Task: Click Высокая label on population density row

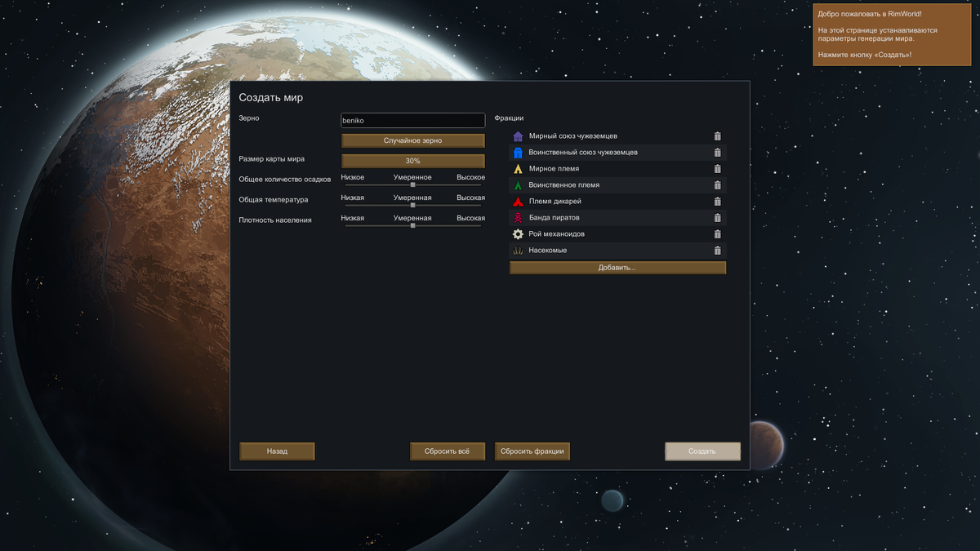Action: click(x=470, y=218)
